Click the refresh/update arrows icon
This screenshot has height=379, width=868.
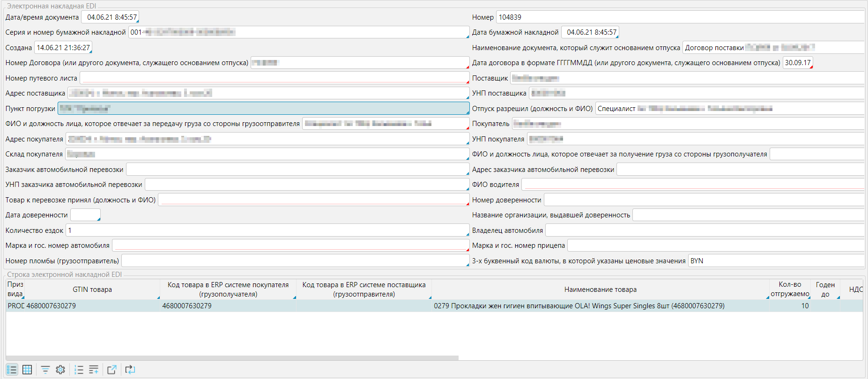(130, 370)
